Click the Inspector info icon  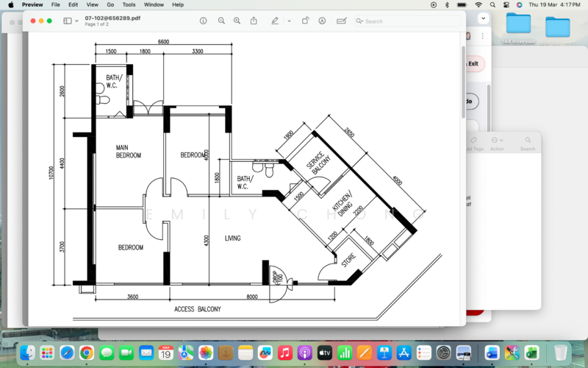pos(204,21)
